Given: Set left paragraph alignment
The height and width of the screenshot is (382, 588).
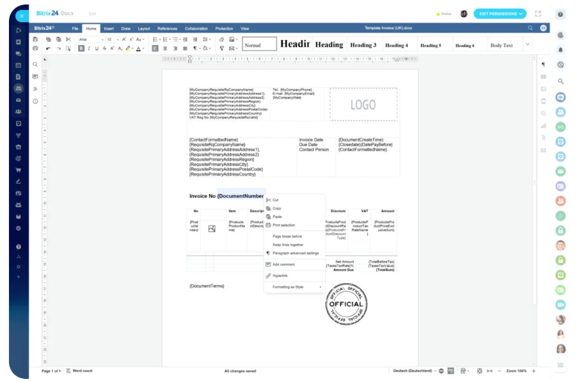Looking at the screenshot, I should (x=155, y=48).
